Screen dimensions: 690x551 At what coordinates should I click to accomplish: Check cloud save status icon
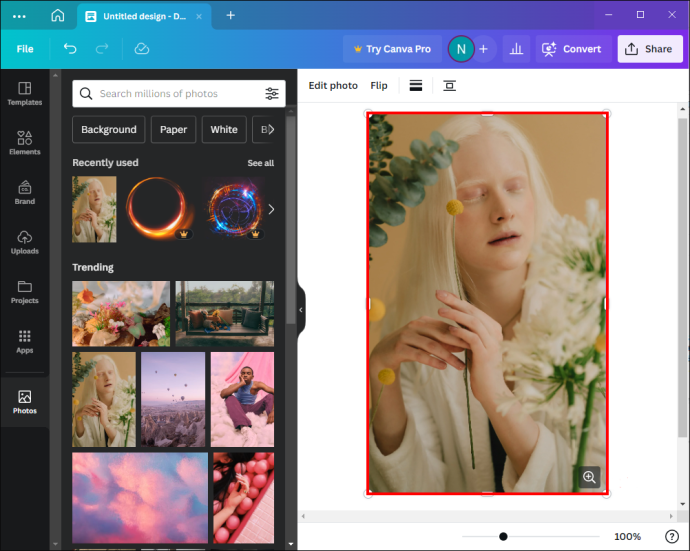pyautogui.click(x=142, y=48)
